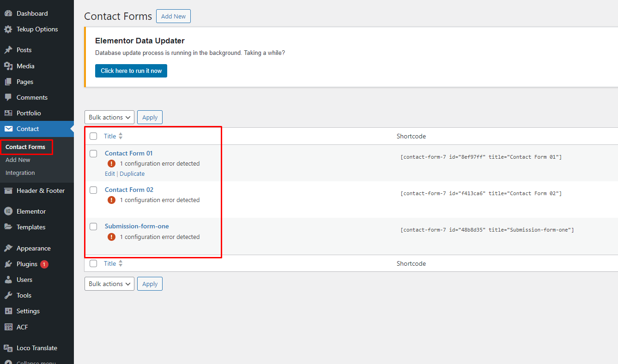Check the Contact Form 02 row checkbox
Image resolution: width=618 pixels, height=364 pixels.
[93, 190]
